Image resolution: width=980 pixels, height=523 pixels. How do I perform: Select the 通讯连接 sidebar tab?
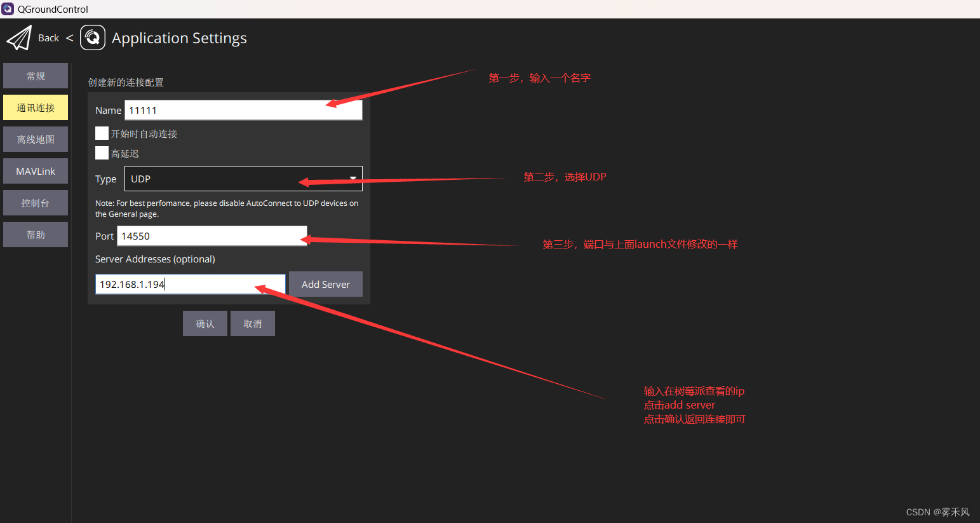click(35, 107)
